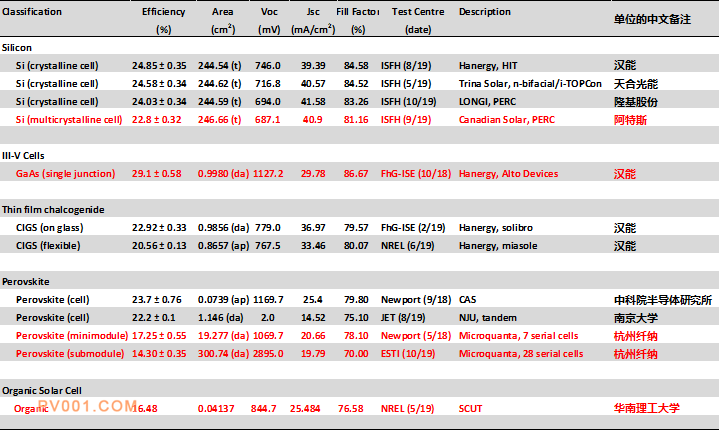Image resolution: width=720 pixels, height=432 pixels.
Task: Select the 南京大学 cell
Action: [636, 318]
